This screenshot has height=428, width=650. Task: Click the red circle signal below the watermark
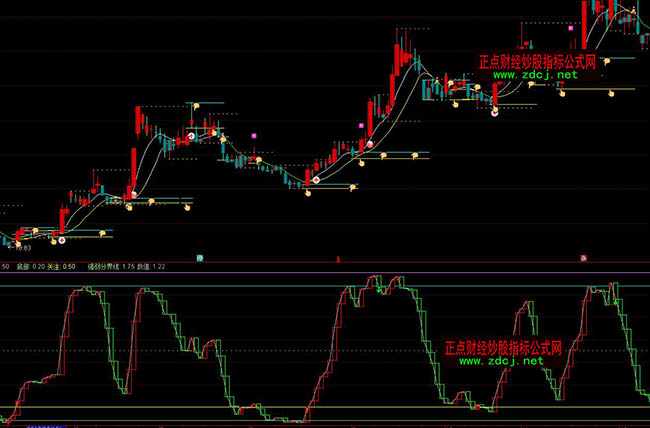point(494,108)
